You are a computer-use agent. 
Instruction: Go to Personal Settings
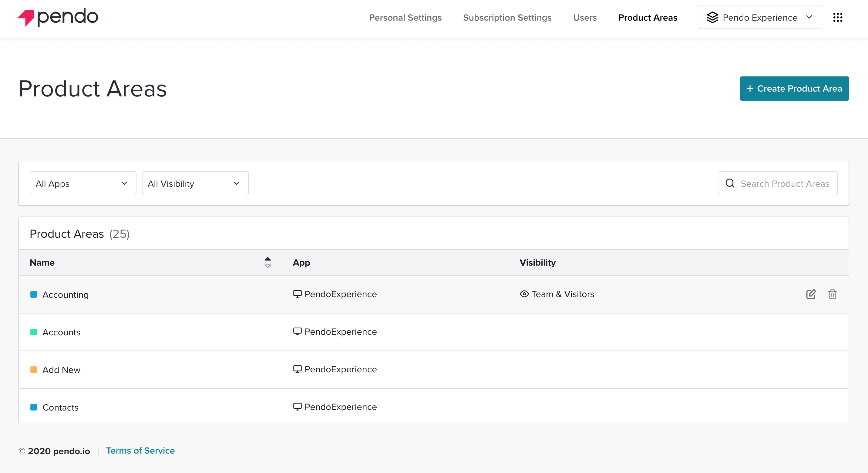pos(405,18)
